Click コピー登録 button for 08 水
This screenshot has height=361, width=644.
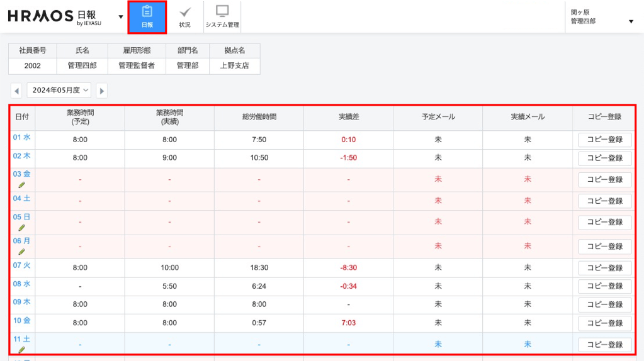click(604, 286)
